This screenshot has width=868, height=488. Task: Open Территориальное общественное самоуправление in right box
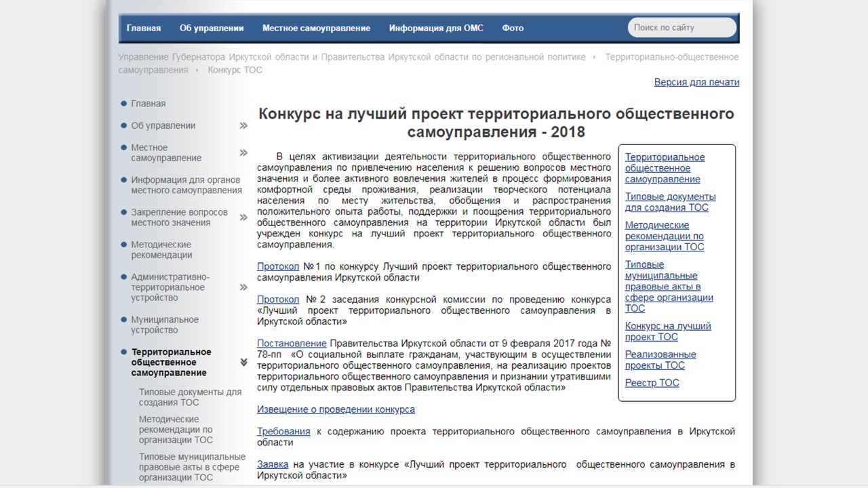click(665, 168)
